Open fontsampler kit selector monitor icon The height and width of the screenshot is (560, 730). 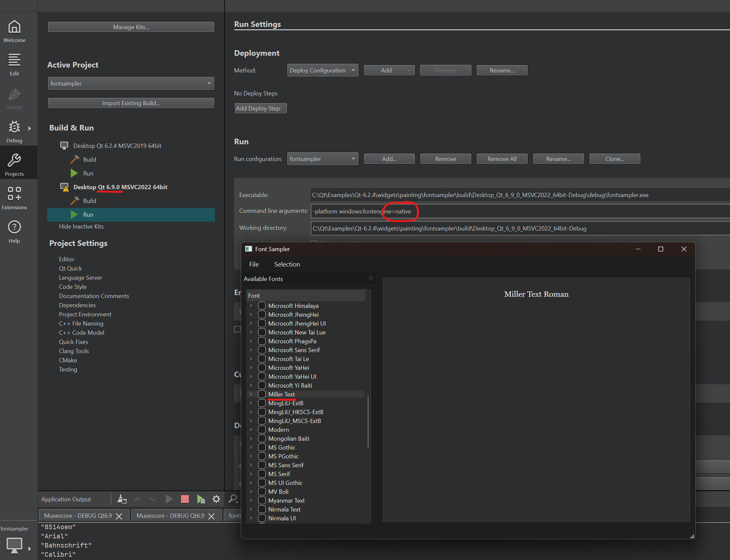click(14, 546)
